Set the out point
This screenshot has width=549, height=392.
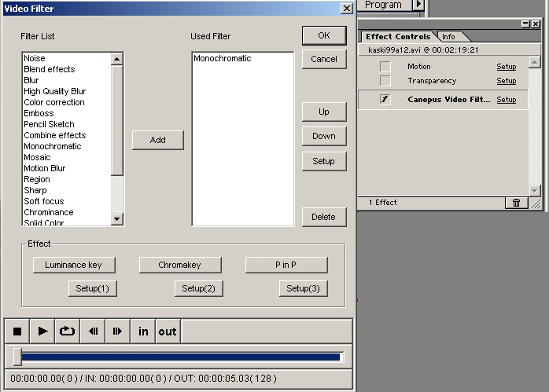(x=168, y=332)
